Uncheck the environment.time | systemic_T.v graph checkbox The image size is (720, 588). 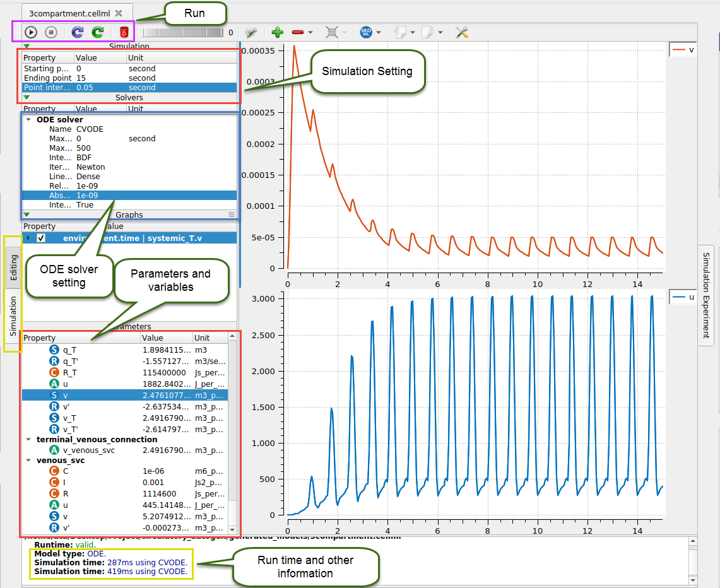pos(41,238)
